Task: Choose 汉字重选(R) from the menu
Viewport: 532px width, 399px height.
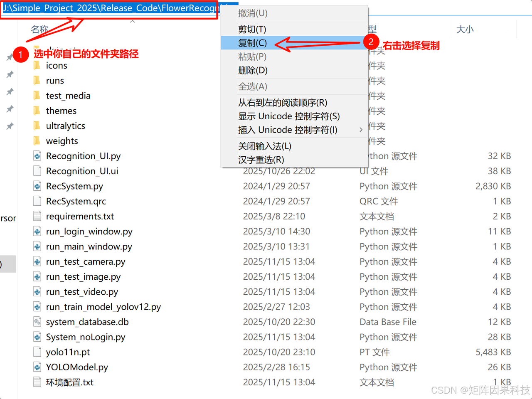Action: (x=294, y=160)
